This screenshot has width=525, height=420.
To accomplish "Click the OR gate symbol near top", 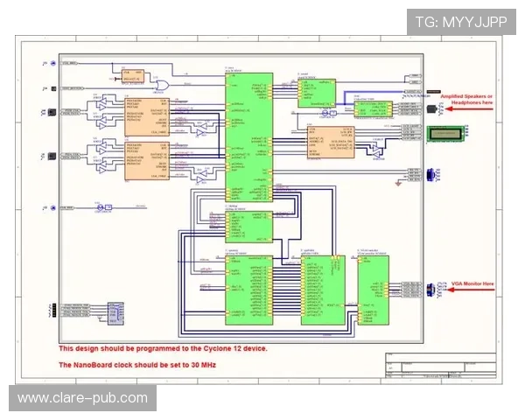I will click(x=161, y=82).
